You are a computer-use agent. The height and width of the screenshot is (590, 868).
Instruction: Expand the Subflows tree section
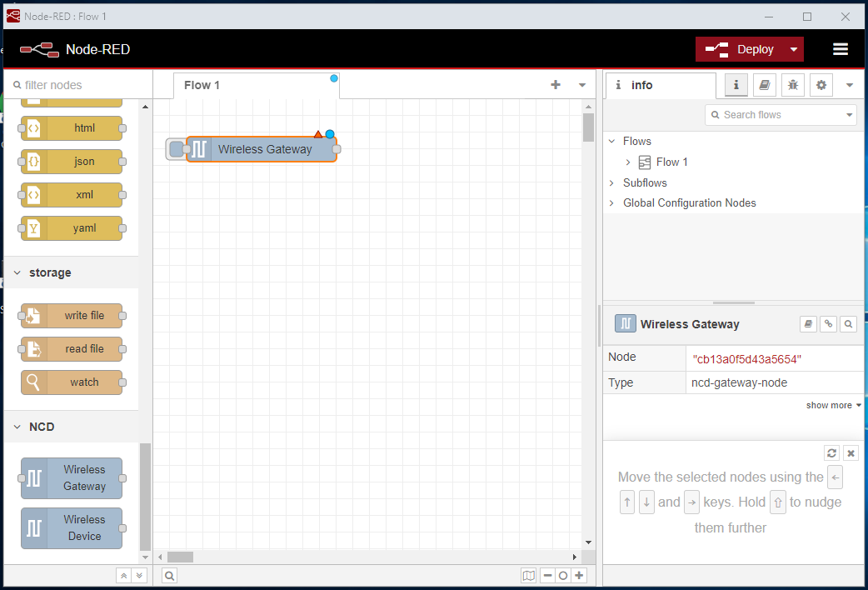coord(611,182)
